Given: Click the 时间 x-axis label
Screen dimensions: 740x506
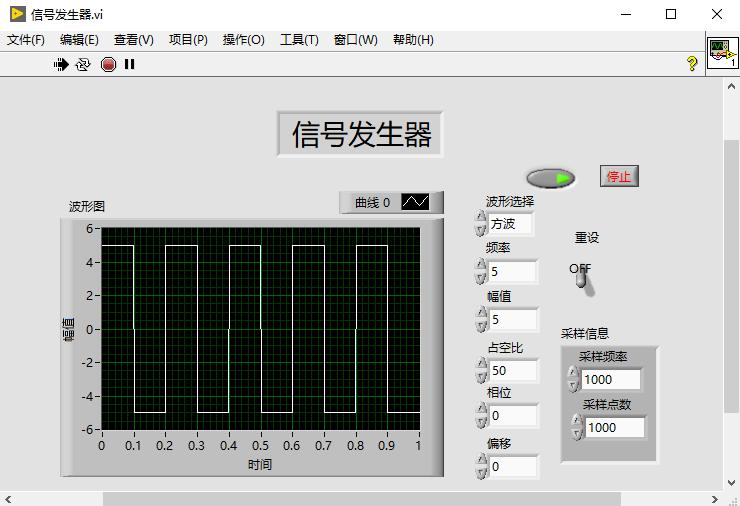Looking at the screenshot, I should (260, 464).
